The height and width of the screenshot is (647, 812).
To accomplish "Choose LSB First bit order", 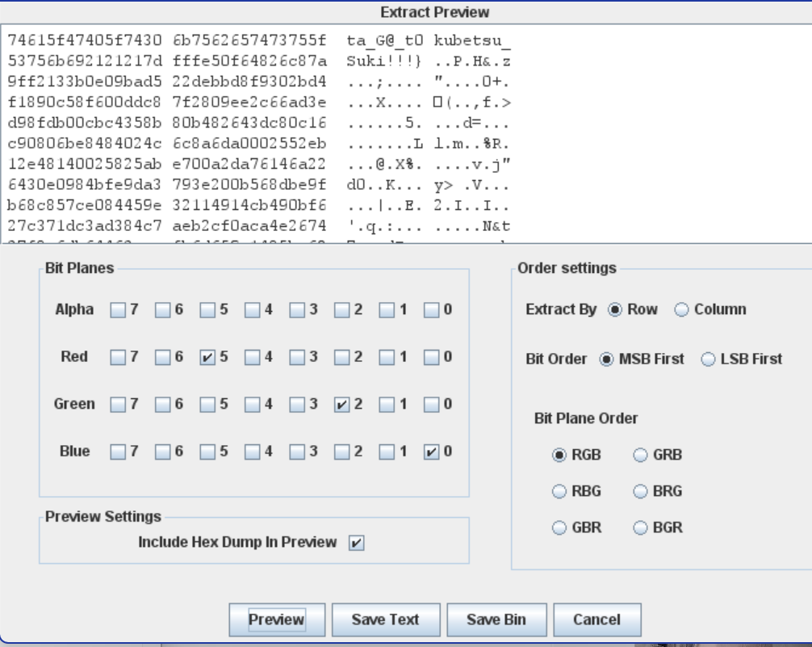I will click(708, 359).
